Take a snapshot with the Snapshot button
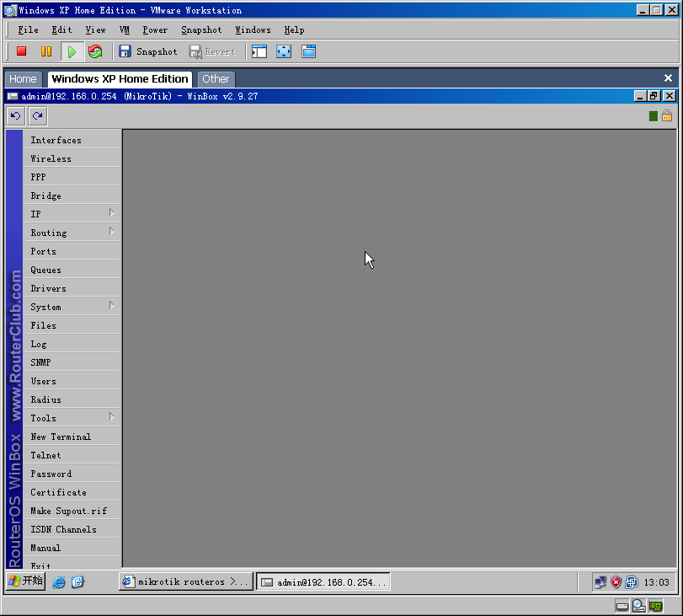The image size is (683, 616). 148,51
